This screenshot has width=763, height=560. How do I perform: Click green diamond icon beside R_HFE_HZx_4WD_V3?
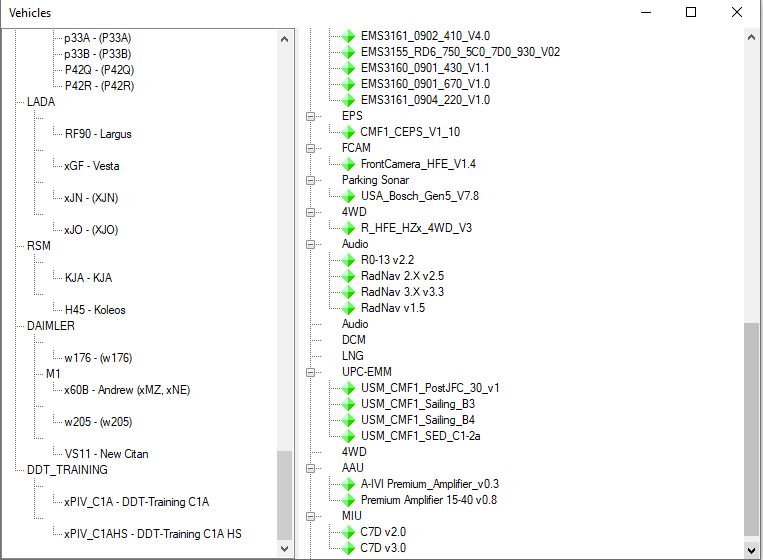pos(348,228)
